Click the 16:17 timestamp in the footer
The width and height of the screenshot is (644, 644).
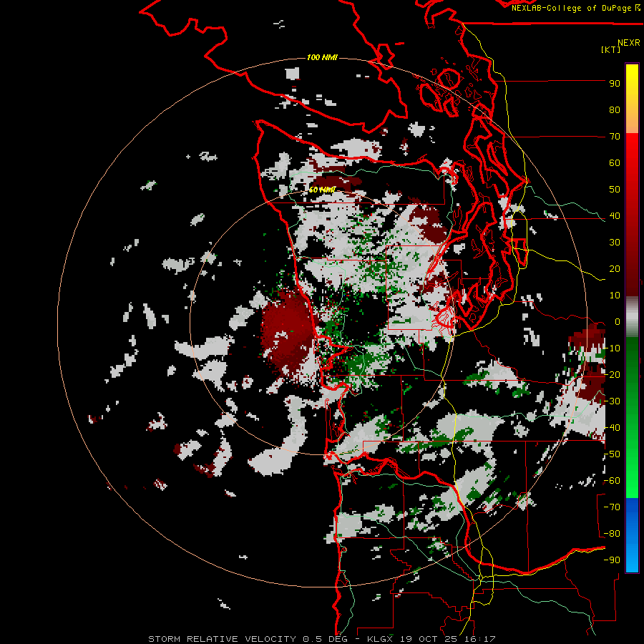(x=483, y=639)
